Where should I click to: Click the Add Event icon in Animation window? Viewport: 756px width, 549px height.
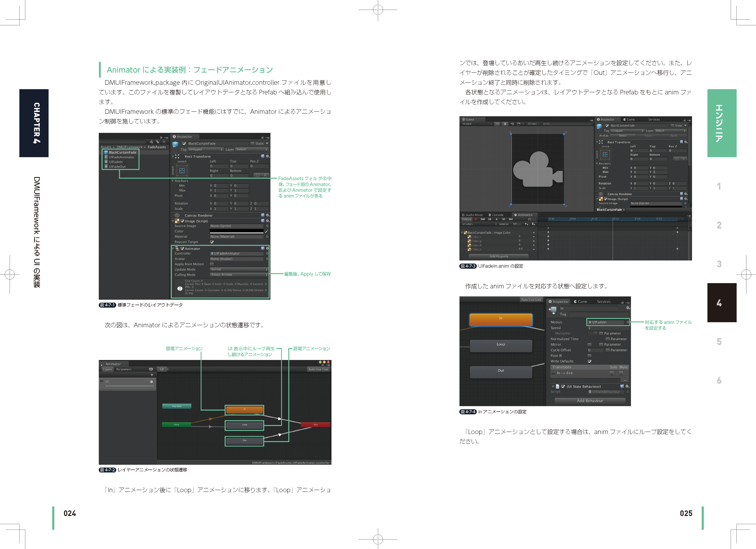[x=534, y=224]
